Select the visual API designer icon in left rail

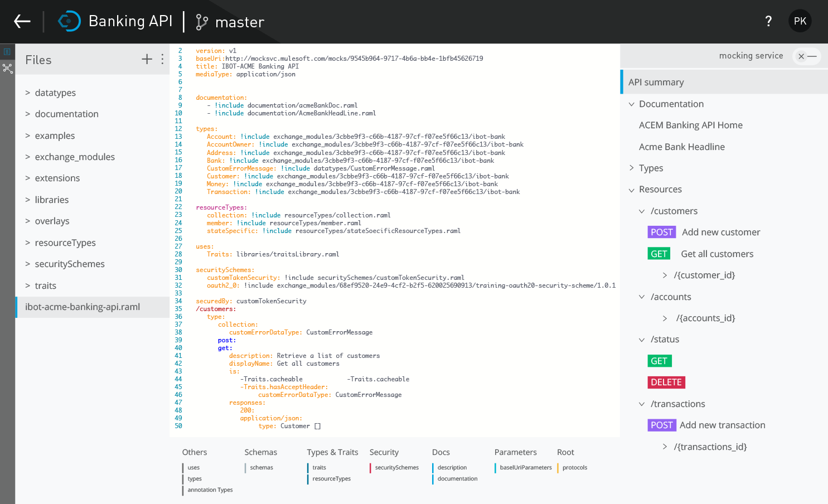click(x=7, y=69)
